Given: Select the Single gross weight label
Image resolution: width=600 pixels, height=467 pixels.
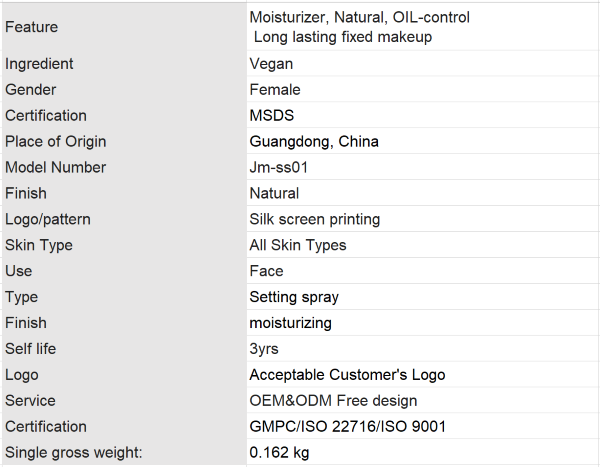Looking at the screenshot, I should pyautogui.click(x=73, y=452).
